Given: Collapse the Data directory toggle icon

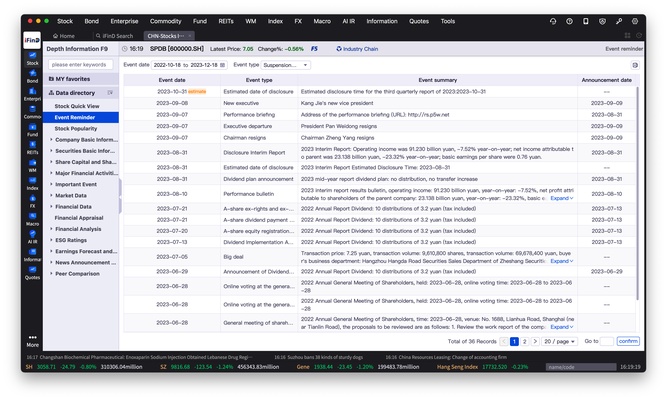Looking at the screenshot, I should 110,93.
